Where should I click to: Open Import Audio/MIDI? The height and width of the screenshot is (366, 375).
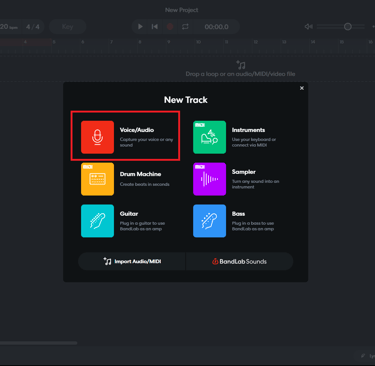pyautogui.click(x=132, y=261)
